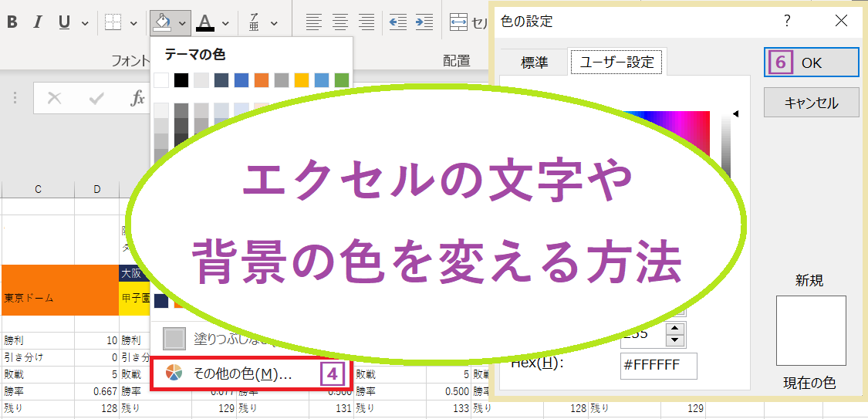Open Fill Color dropdown arrow
The image size is (868, 419).
(x=182, y=23)
